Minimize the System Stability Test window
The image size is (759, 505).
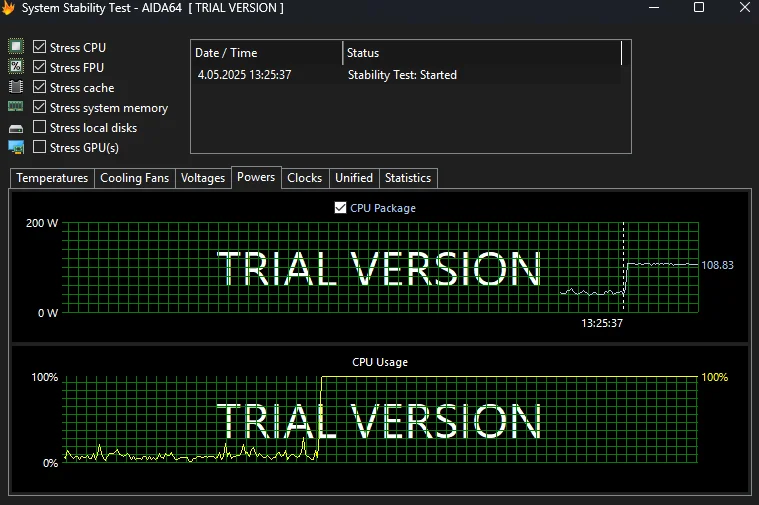(654, 7)
